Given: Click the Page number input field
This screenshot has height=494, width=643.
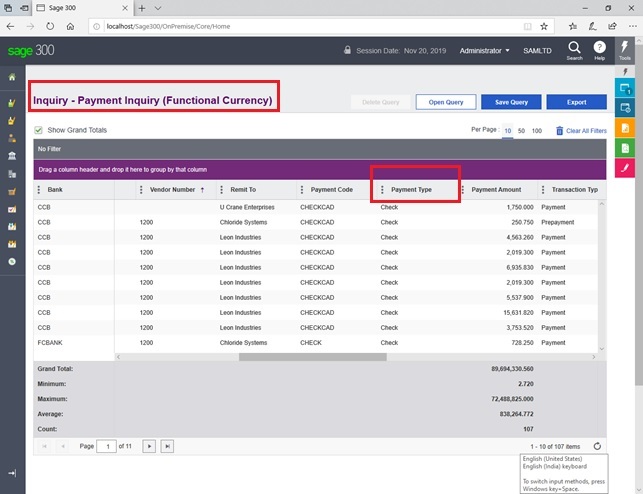Looking at the screenshot, I should [106, 446].
